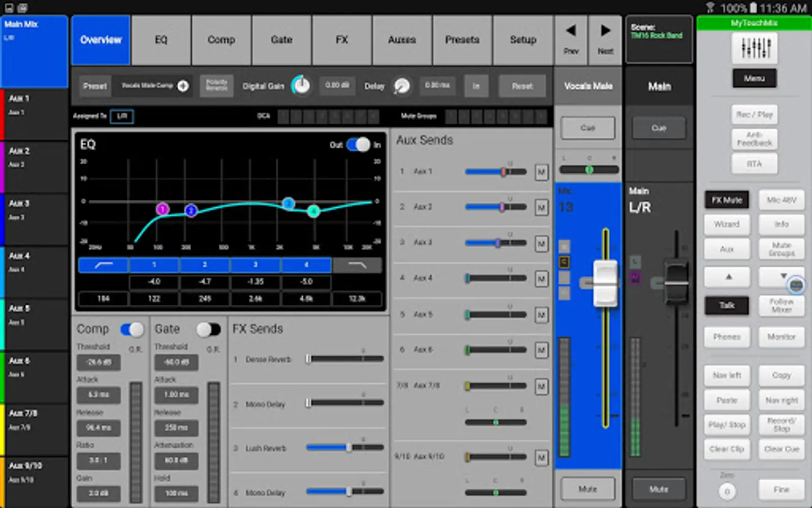Switch to the FX tab

[342, 40]
